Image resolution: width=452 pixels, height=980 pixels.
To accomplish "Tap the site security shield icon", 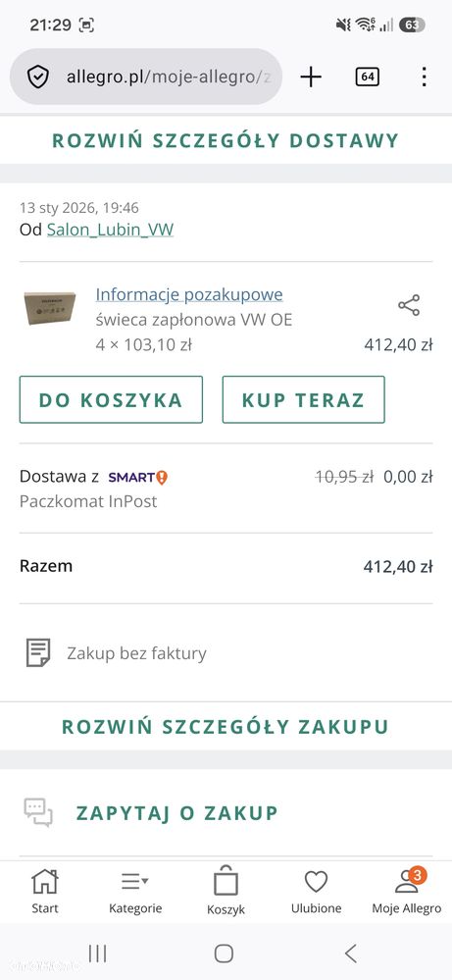I will 38,77.
